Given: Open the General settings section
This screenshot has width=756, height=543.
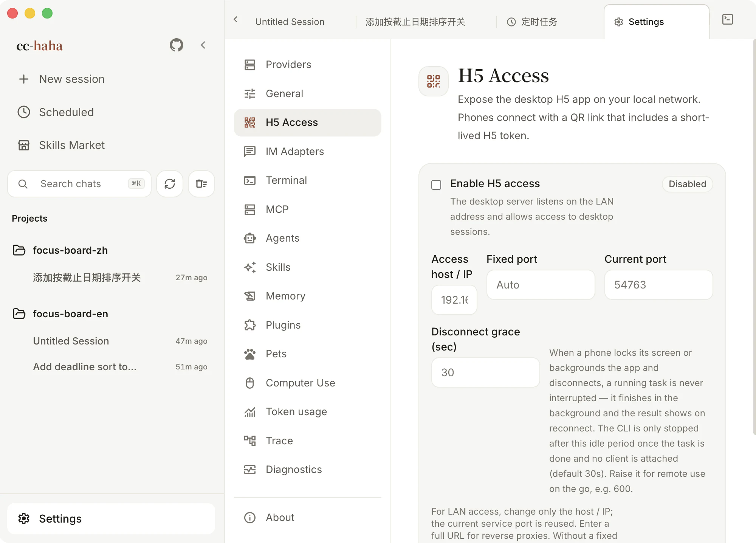Looking at the screenshot, I should click(308, 94).
